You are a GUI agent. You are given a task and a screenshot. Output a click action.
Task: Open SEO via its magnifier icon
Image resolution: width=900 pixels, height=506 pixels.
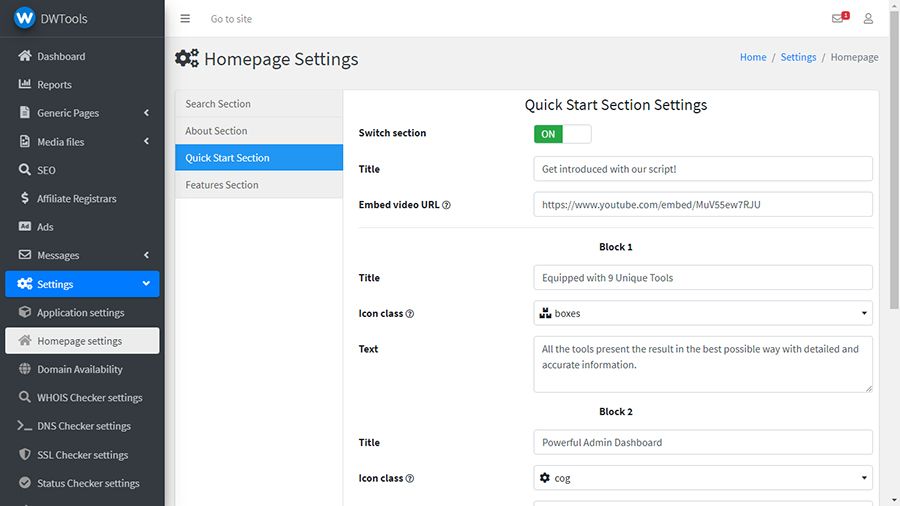[x=25, y=170]
